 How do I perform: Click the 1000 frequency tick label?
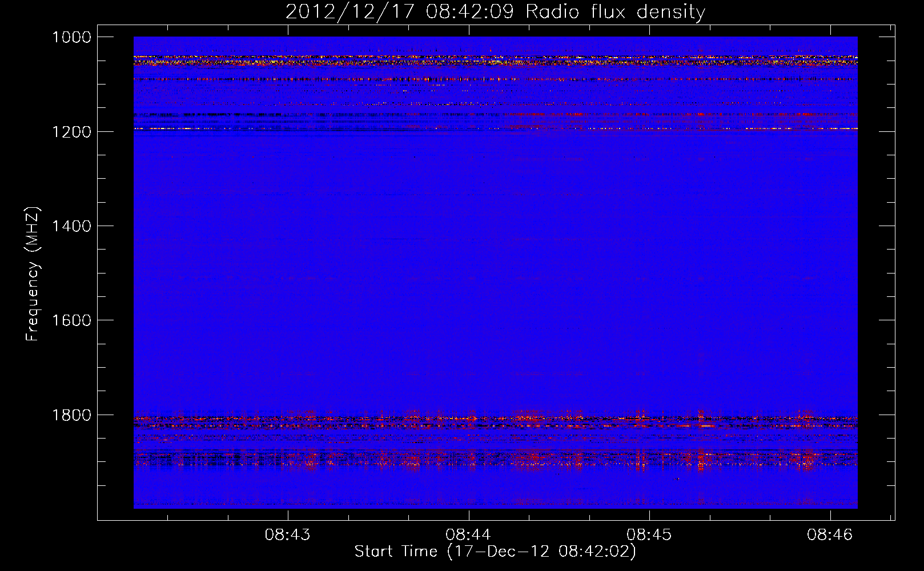pyautogui.click(x=72, y=37)
